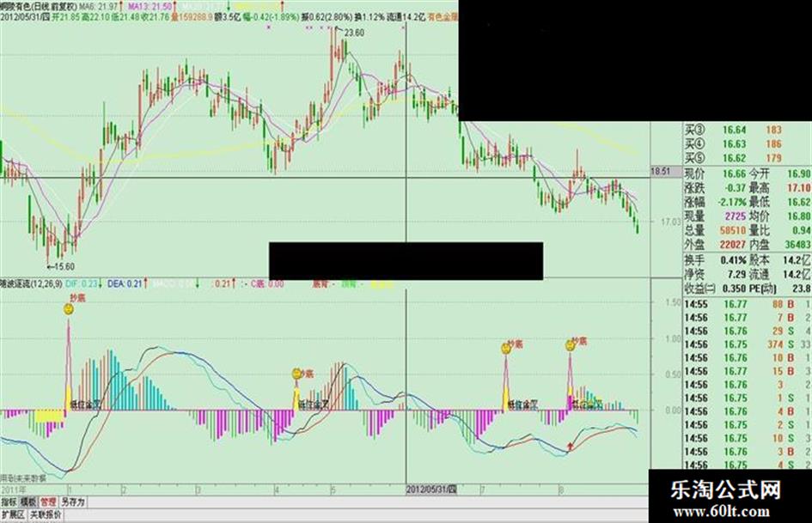Click the 1.50 indicator axis value
The width and height of the screenshot is (812, 523).
point(673,302)
